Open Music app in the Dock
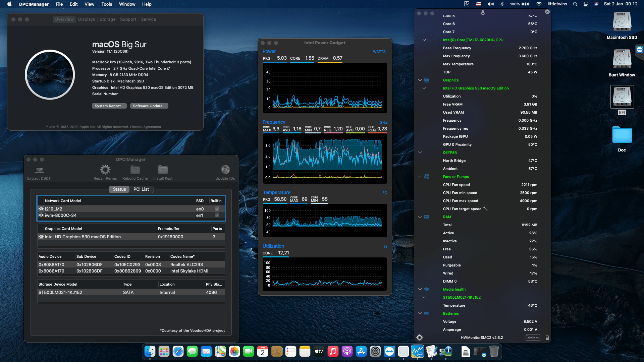 pyautogui.click(x=333, y=351)
